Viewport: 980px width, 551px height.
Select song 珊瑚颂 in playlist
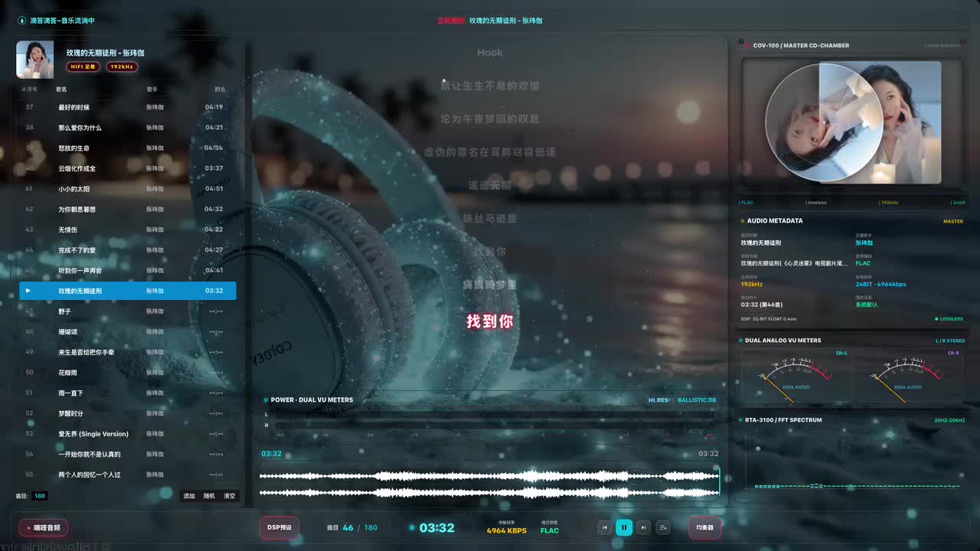128,331
